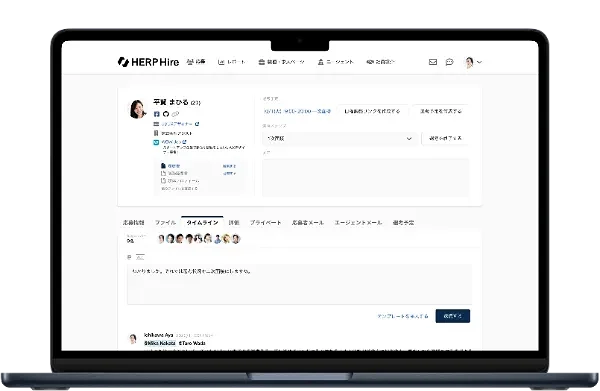Open the last header nav item with eye icon
This screenshot has width=600, height=391.
click(x=380, y=62)
